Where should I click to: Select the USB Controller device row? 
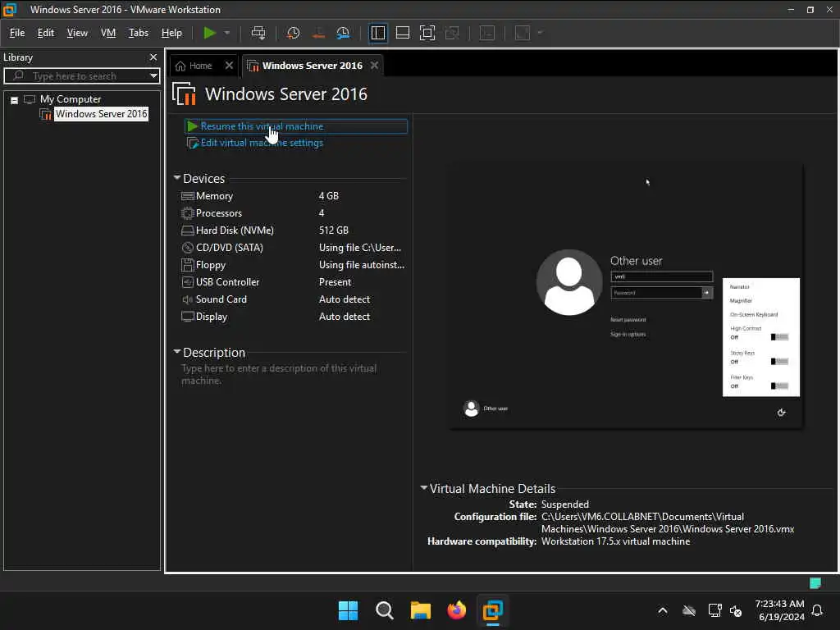[x=293, y=282]
